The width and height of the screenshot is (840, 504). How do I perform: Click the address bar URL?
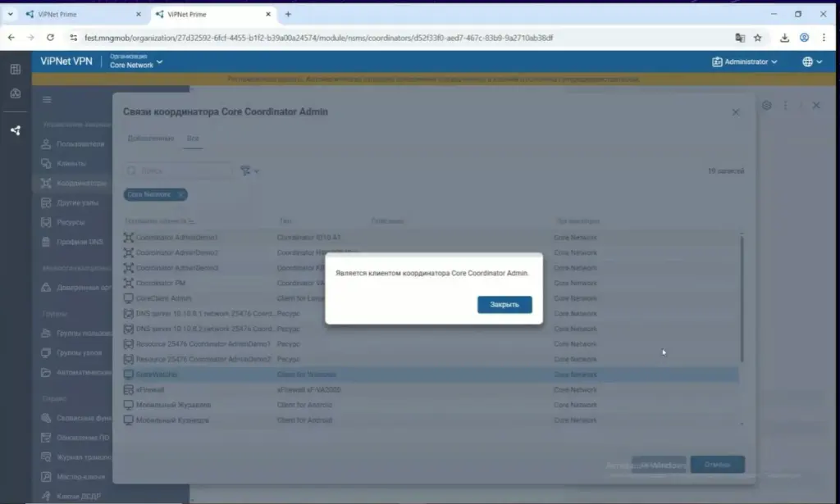click(319, 38)
